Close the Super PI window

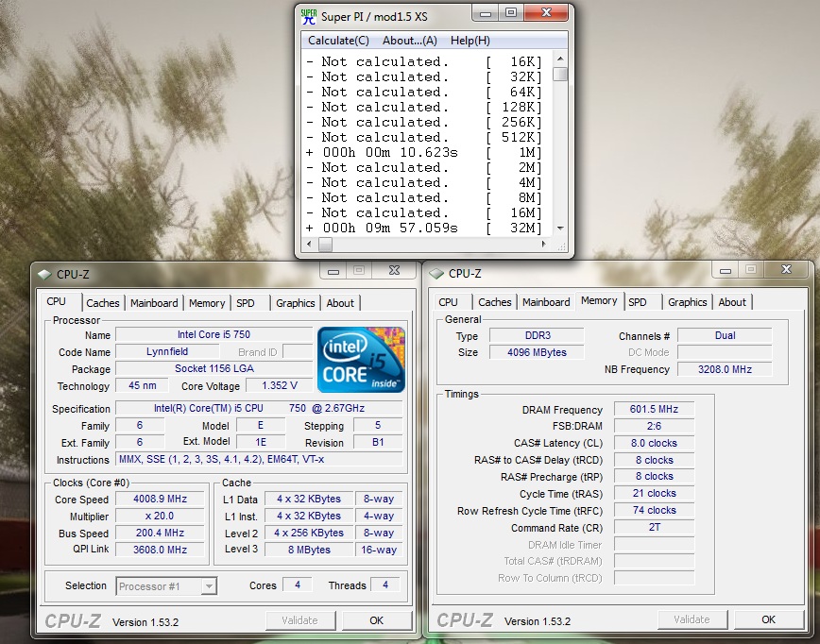pyautogui.click(x=546, y=13)
